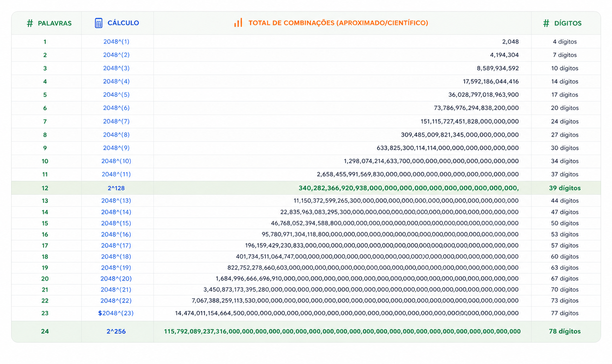This screenshot has width=612, height=364.
Task: Click the 2048^(15) calculation cell
Action: [x=116, y=223]
